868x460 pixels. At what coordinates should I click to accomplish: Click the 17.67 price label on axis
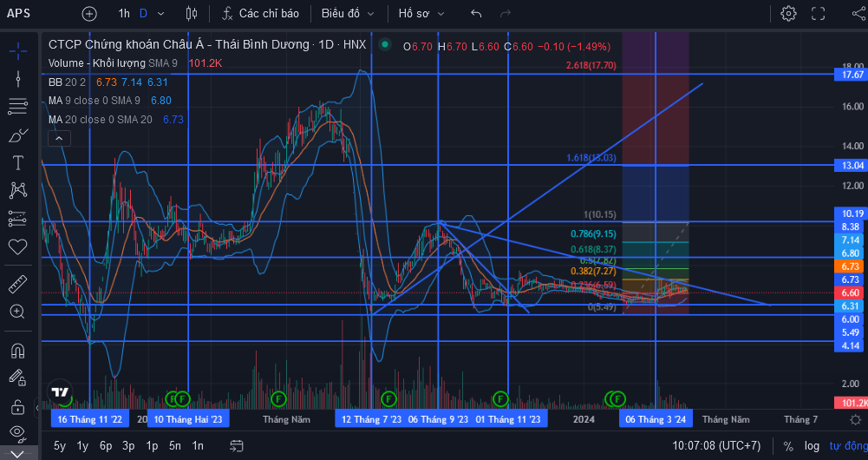click(x=852, y=75)
